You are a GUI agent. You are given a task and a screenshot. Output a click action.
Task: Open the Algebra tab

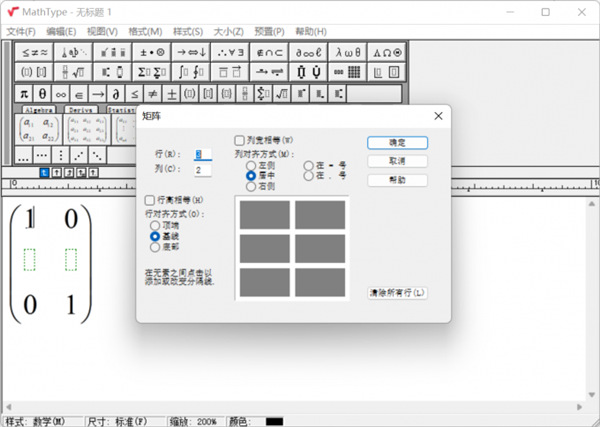click(39, 110)
